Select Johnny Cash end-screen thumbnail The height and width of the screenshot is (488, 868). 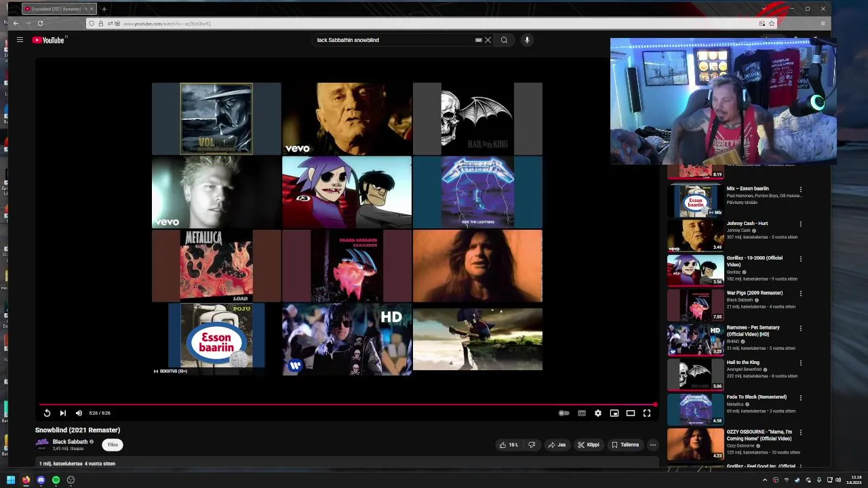347,119
